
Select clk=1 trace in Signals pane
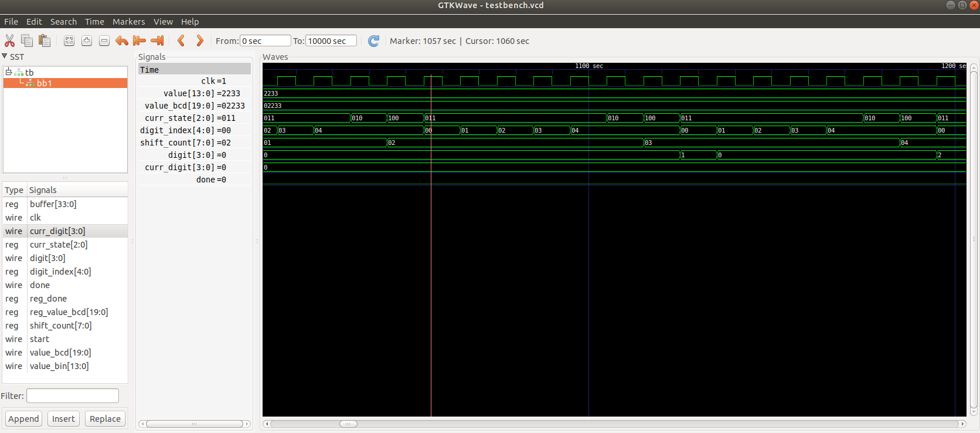point(195,81)
